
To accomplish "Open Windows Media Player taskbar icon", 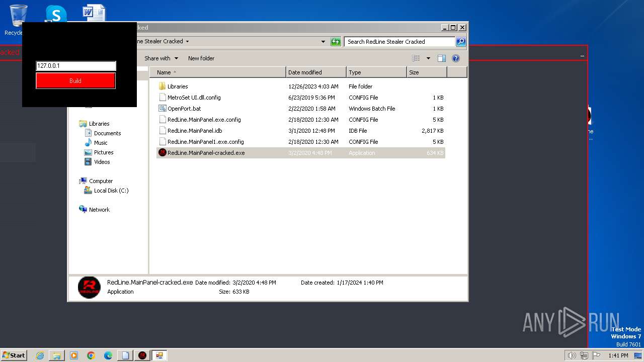I will tap(74, 355).
